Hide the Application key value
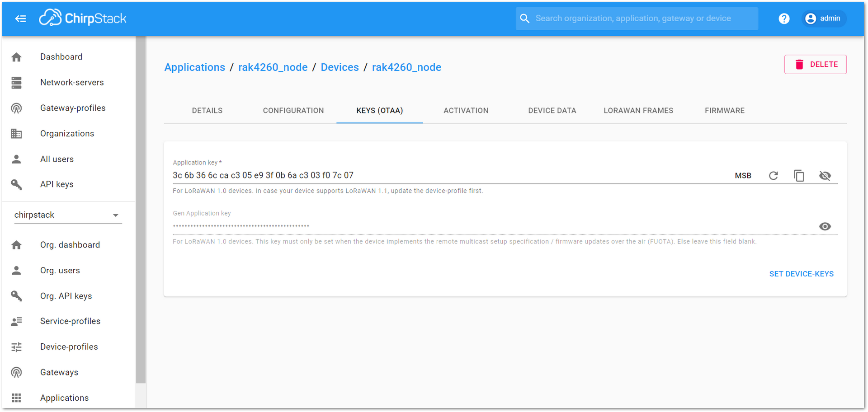The height and width of the screenshot is (412, 868). click(x=825, y=176)
